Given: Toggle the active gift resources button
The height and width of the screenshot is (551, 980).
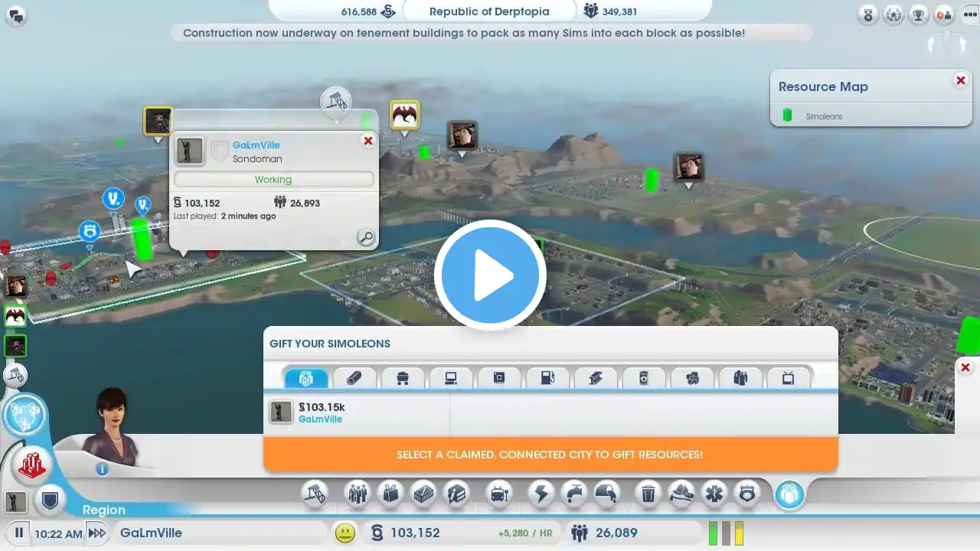Looking at the screenshot, I should pos(789,494).
